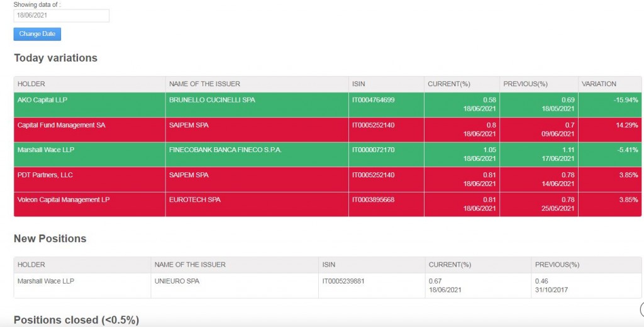The height and width of the screenshot is (327, 644).
Task: Click current value 0.8 in Capital Fund Management row
Action: (x=491, y=125)
